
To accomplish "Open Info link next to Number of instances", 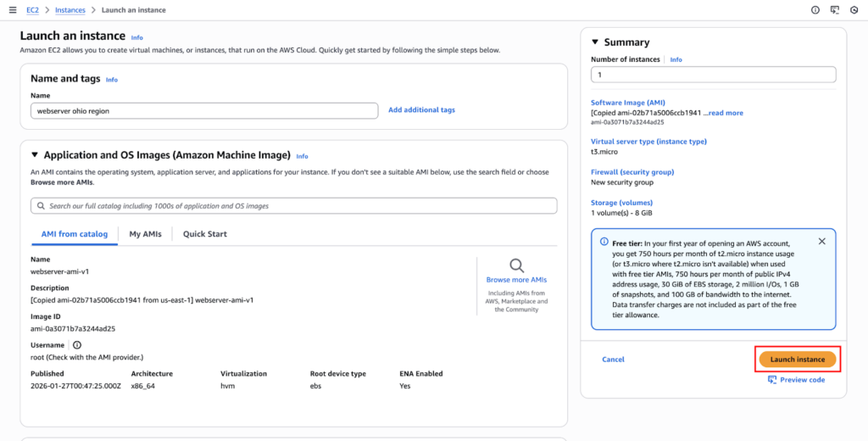I will [x=676, y=59].
